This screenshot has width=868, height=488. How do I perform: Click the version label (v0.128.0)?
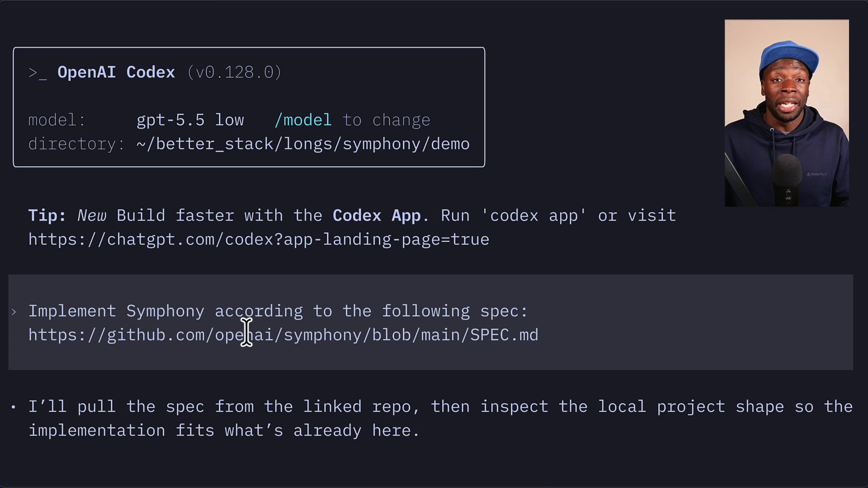[x=234, y=72]
